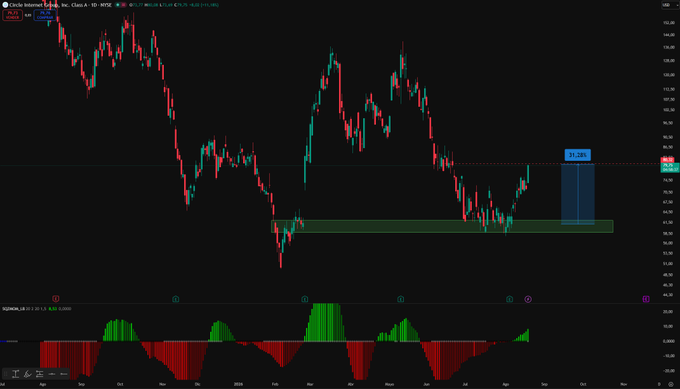Click the Circle Internet Group symbol logo
Screen dimensions: 680x389
tap(5, 5)
